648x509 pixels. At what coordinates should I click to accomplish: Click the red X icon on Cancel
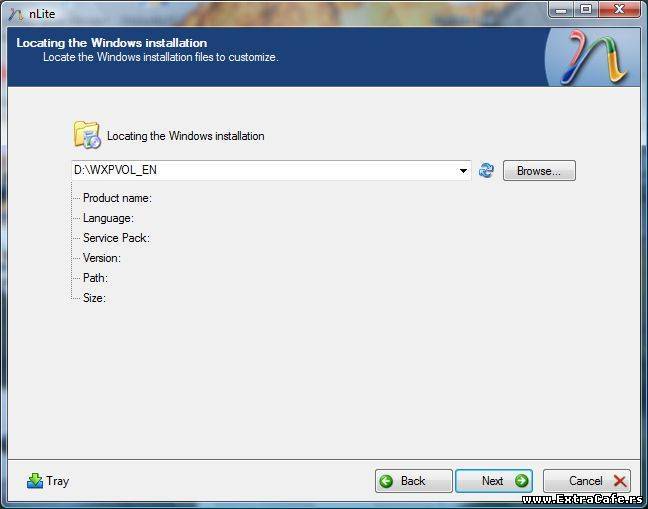620,481
